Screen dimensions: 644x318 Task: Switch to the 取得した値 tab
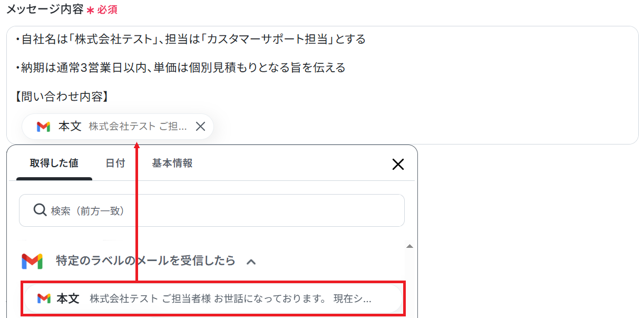pos(54,163)
